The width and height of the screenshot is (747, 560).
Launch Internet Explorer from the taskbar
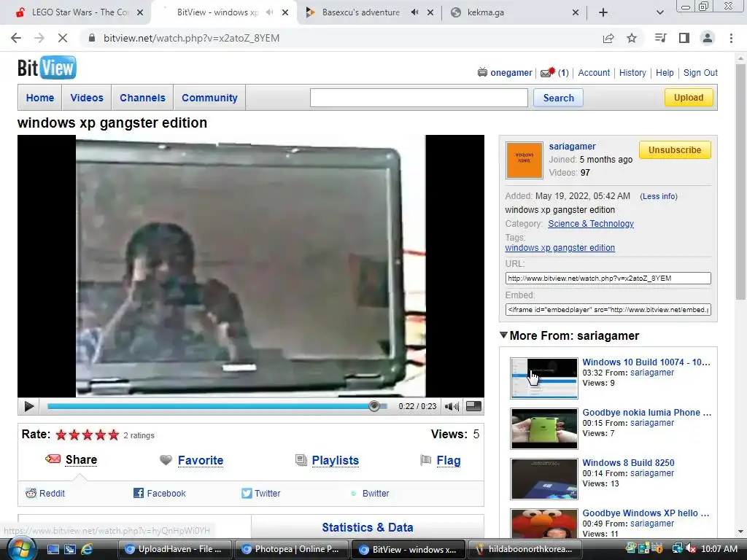(x=88, y=549)
